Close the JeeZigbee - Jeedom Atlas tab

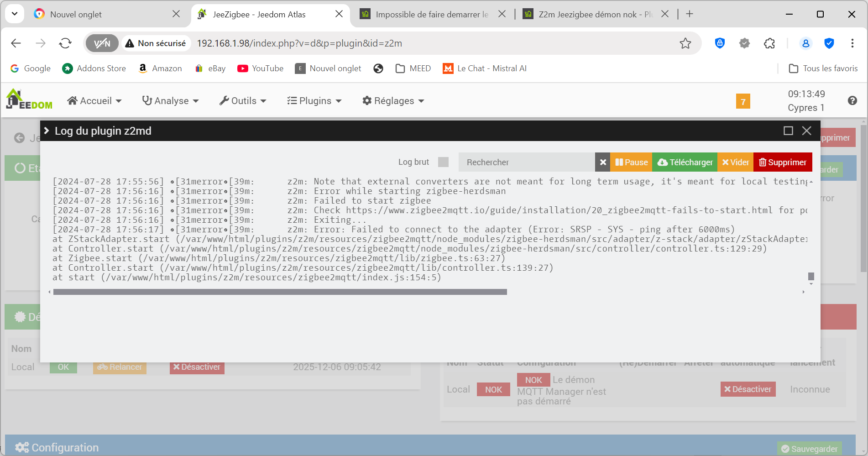(x=339, y=14)
